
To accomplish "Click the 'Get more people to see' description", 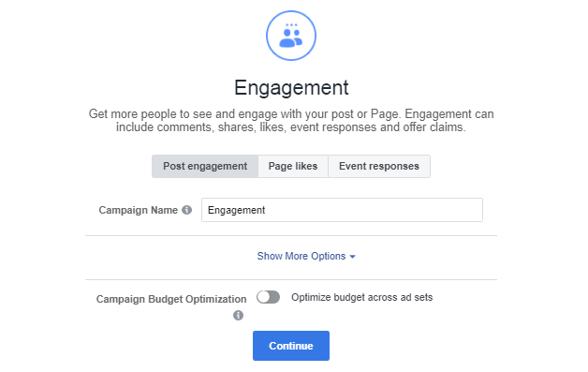I will coord(291,121).
